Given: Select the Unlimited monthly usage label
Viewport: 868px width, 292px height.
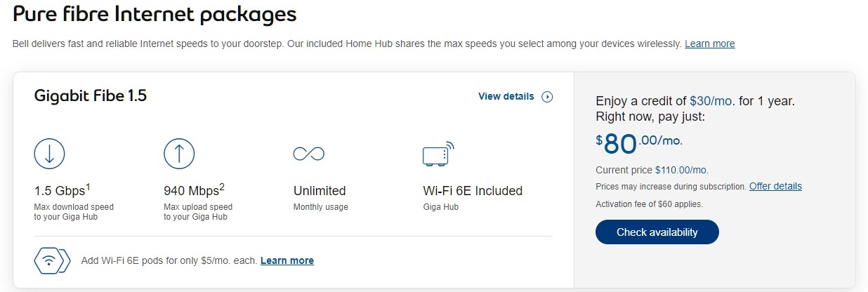Looking at the screenshot, I should point(319,190).
